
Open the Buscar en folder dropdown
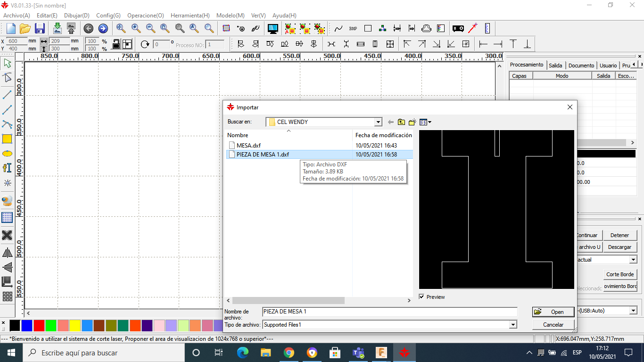(x=378, y=122)
